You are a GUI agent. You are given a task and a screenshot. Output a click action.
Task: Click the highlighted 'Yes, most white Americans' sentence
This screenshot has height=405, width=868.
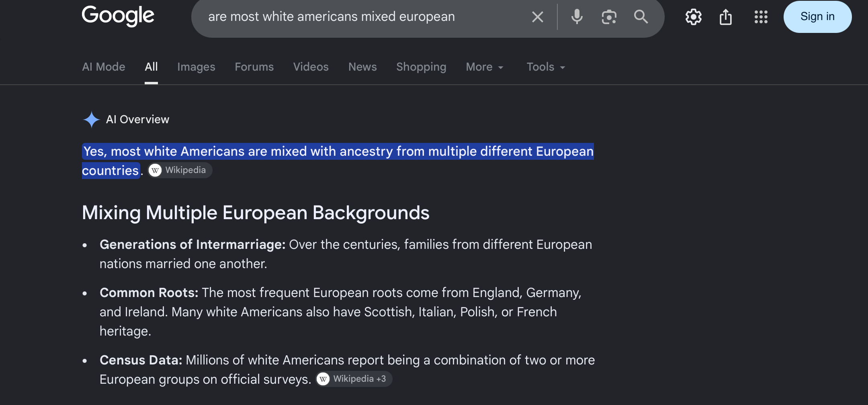pyautogui.click(x=338, y=161)
